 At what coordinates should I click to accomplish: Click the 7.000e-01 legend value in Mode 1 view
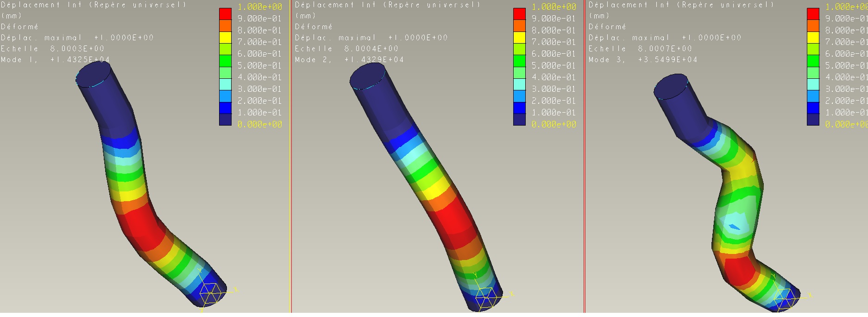[260, 42]
